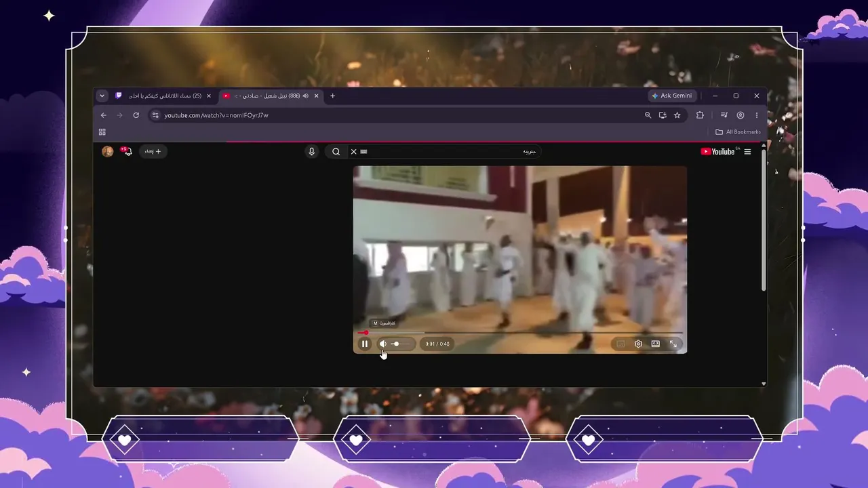868x488 pixels.
Task: Open the Chrome profile menu
Action: [741, 115]
